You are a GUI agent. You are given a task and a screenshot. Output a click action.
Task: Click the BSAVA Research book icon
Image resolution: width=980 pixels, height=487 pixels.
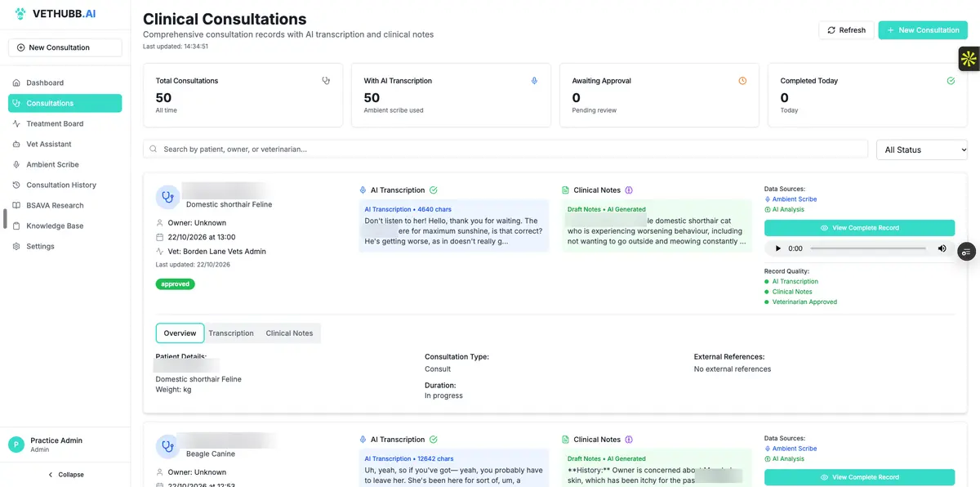tap(17, 205)
